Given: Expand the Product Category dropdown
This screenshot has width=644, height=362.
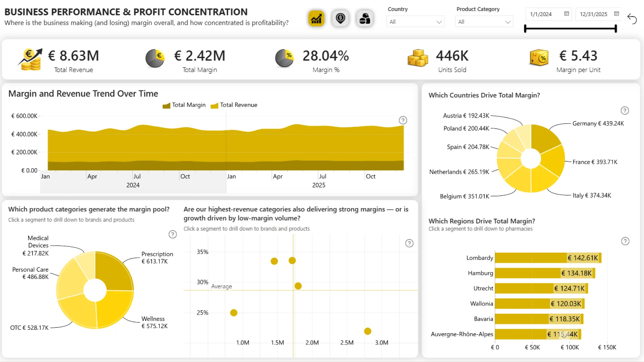Looking at the screenshot, I should click(x=484, y=22).
